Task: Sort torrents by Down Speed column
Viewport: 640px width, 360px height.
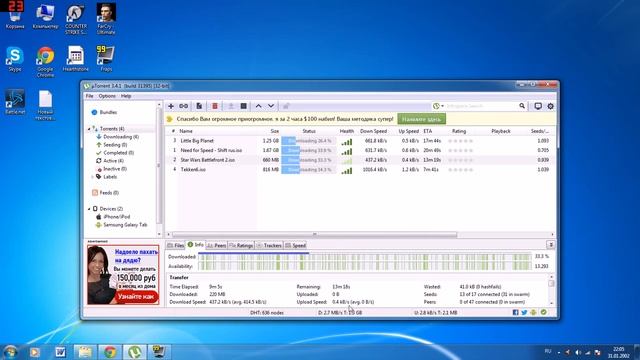Action: [x=373, y=131]
